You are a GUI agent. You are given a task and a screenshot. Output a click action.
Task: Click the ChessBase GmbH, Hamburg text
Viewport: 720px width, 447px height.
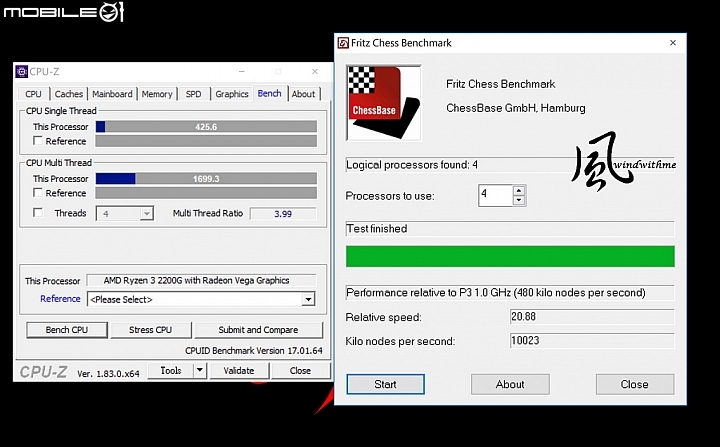[516, 108]
